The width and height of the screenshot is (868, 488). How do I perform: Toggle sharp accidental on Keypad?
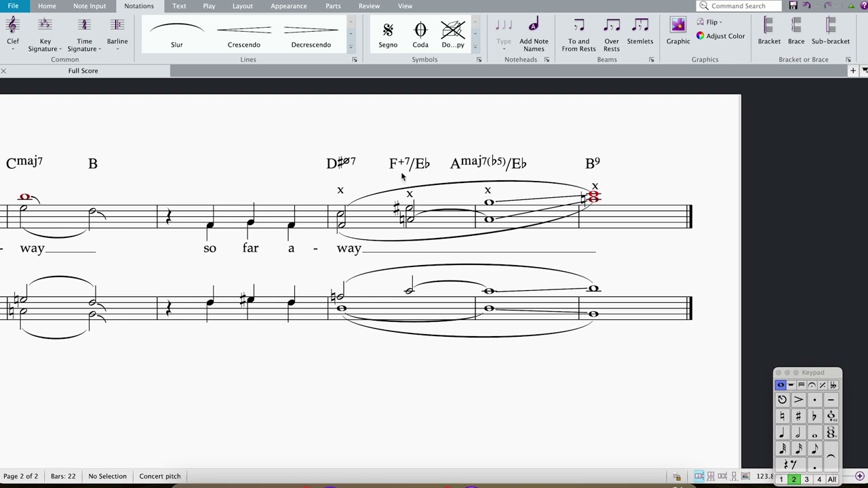coord(798,416)
